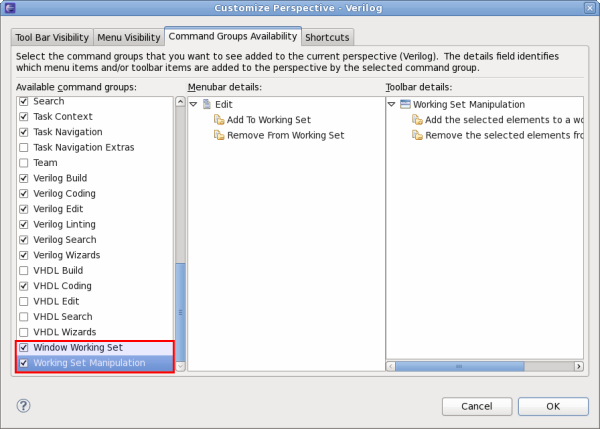Select 'Remove From Working Set' menubar entry

coord(285,135)
